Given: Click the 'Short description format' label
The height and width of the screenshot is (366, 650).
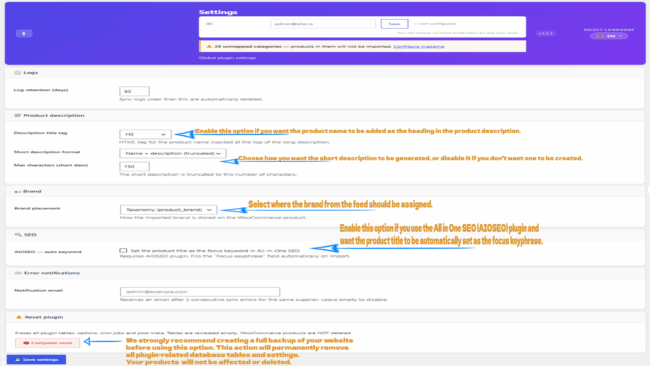Looking at the screenshot, I should 47,152.
